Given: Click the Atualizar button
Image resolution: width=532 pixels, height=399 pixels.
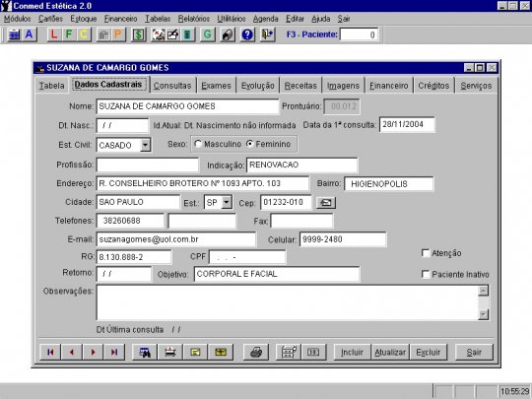Looking at the screenshot, I should (x=390, y=352).
